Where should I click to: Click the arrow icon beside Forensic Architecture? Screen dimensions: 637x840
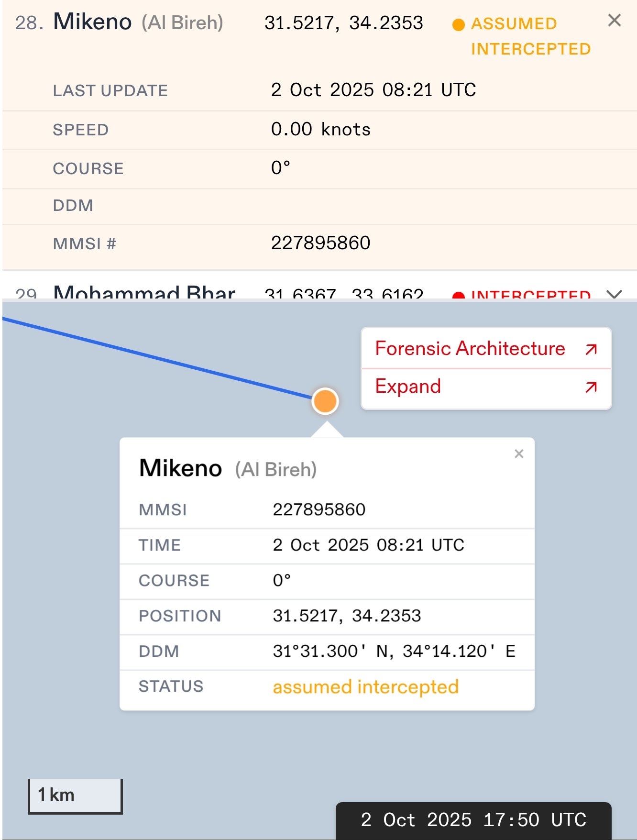coord(591,349)
